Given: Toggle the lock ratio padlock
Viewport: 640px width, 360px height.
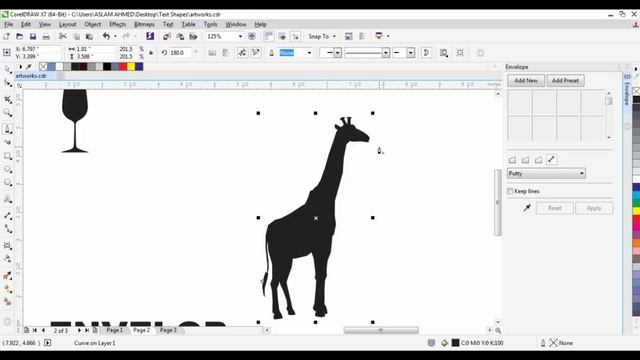Looking at the screenshot, I should click(151, 53).
